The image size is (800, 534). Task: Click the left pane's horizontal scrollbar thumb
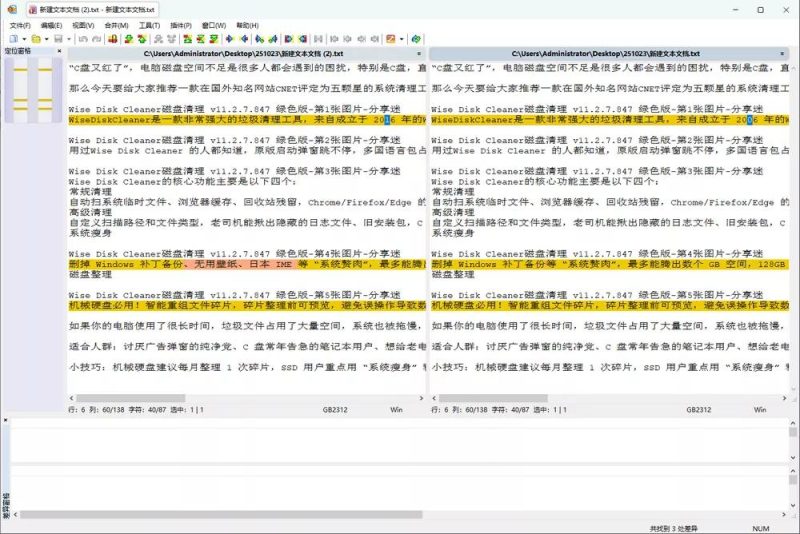point(131,398)
